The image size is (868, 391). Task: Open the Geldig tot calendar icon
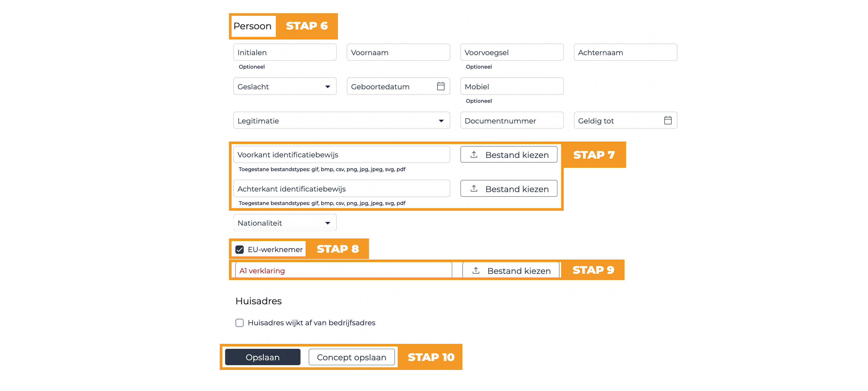point(667,120)
